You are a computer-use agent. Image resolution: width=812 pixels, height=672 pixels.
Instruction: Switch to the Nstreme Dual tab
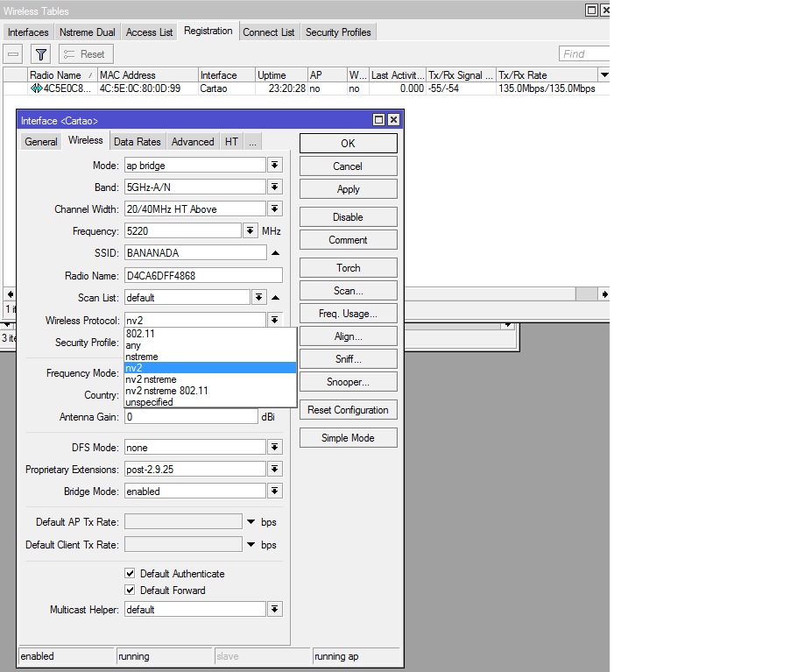(87, 32)
